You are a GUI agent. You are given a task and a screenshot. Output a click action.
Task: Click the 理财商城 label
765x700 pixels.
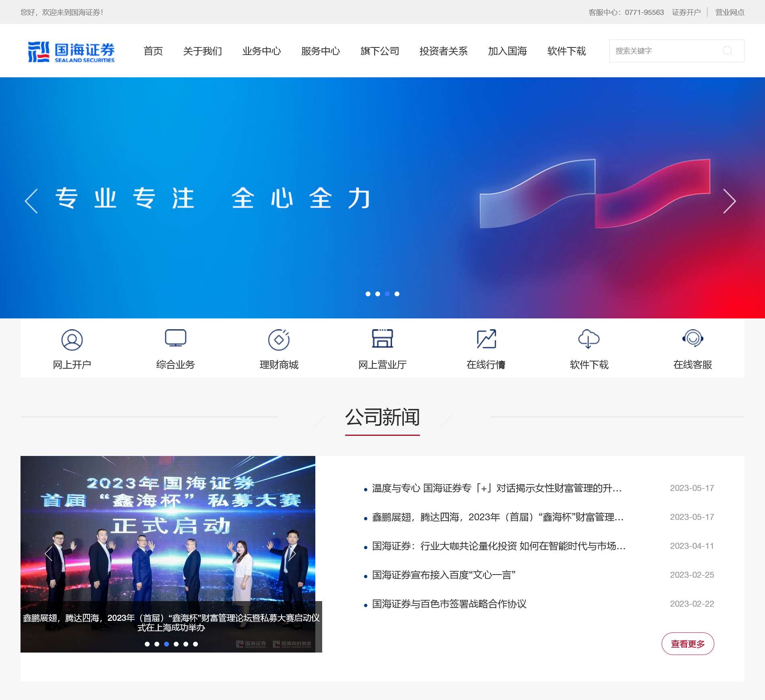[279, 365]
